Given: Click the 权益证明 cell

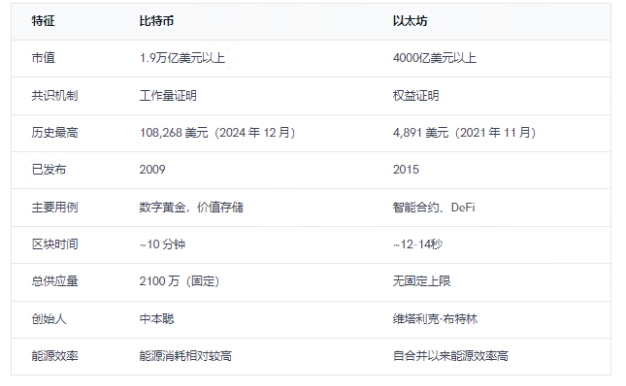Looking at the screenshot, I should (416, 96).
